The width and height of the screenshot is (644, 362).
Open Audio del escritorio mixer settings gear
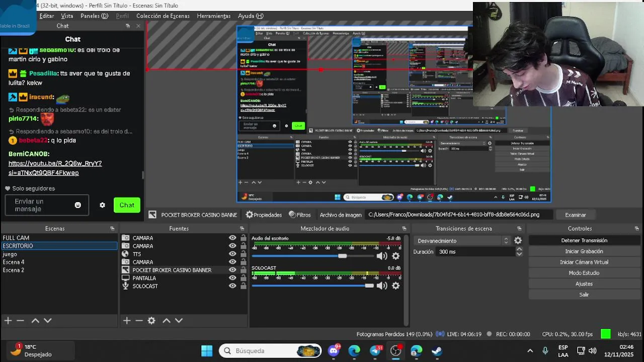tap(396, 256)
